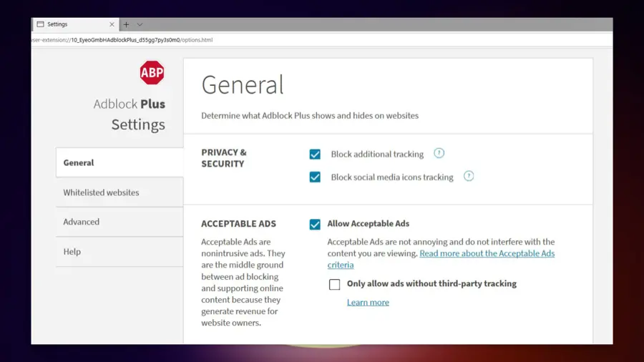Click the PRIVACY & SECURITY section label
This screenshot has height=362, width=644.
(224, 158)
